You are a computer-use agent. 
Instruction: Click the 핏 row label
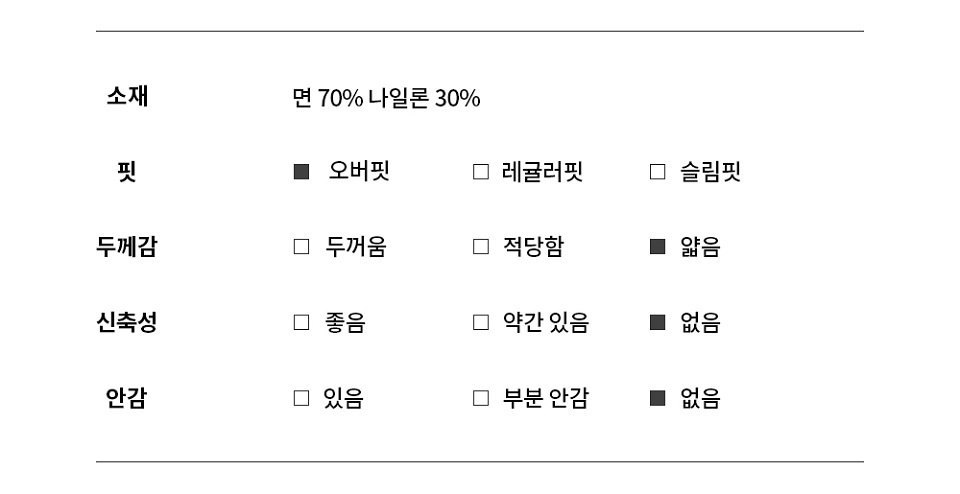pyautogui.click(x=127, y=172)
